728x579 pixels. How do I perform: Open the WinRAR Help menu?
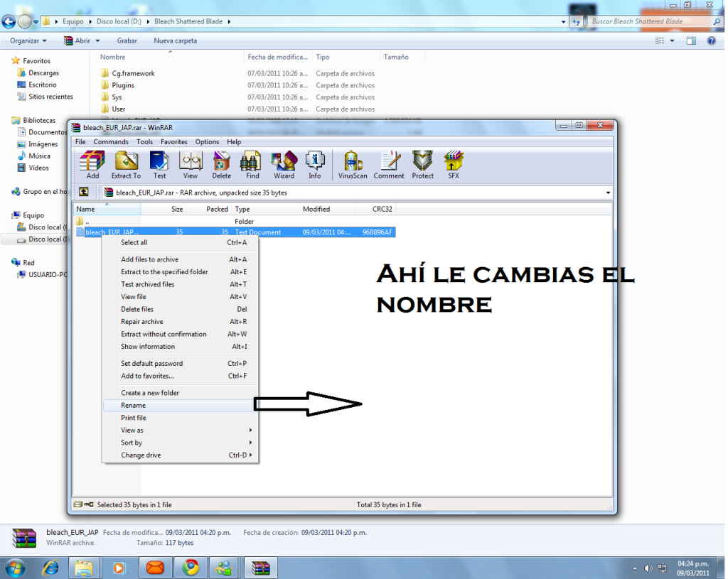pyautogui.click(x=234, y=142)
